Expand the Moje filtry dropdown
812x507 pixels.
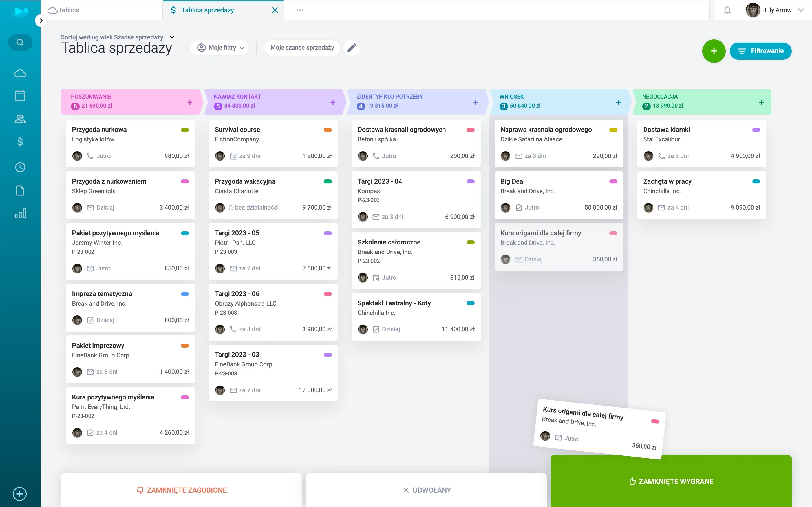(x=220, y=48)
